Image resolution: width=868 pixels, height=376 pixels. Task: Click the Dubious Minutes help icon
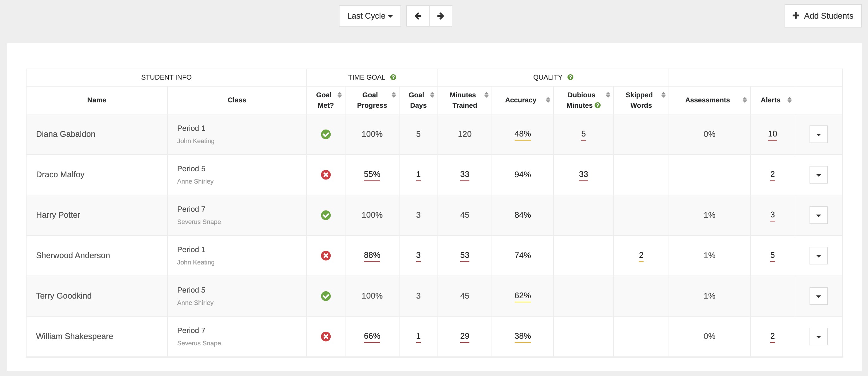point(597,105)
